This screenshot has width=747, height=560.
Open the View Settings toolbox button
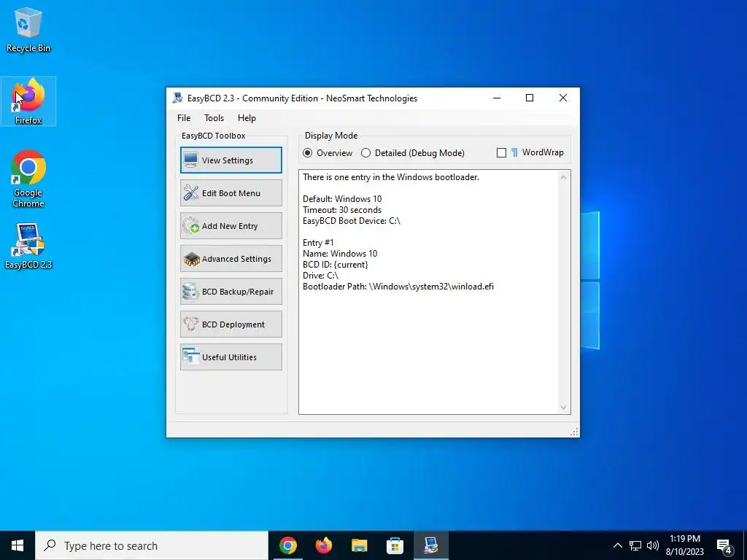tap(231, 160)
